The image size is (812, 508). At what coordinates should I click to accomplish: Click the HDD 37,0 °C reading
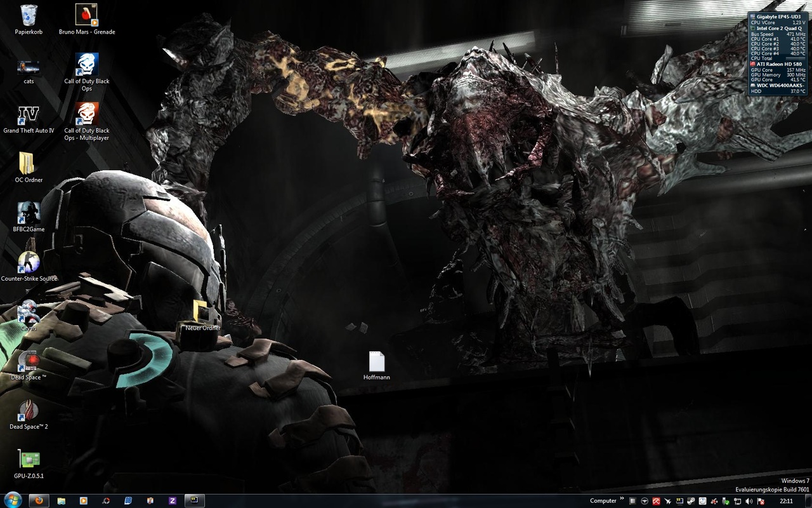point(779,91)
